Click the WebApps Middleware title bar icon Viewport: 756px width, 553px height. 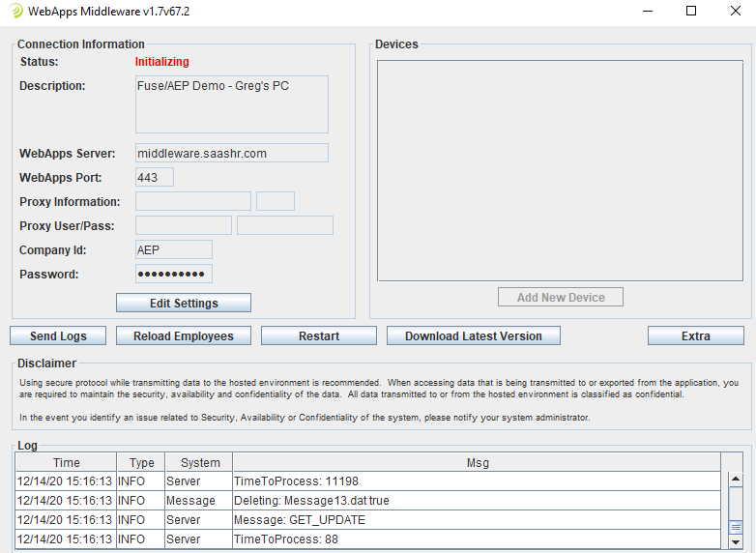16,12
